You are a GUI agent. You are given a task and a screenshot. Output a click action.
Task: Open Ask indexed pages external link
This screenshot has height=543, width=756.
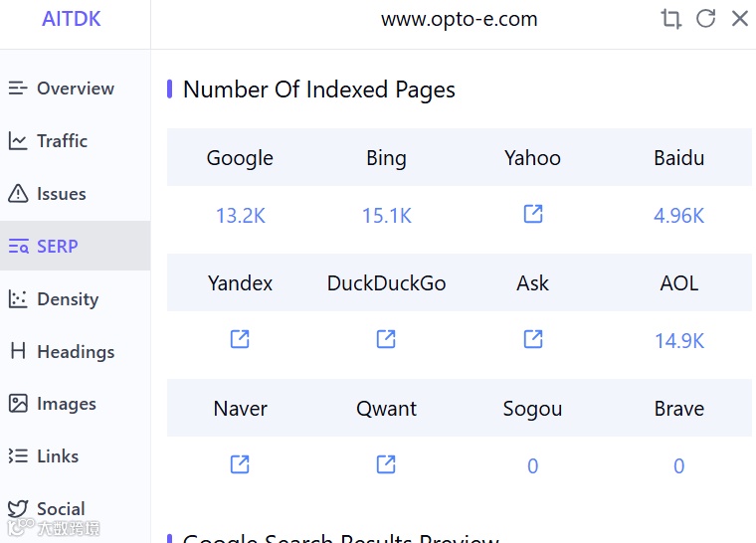pos(533,339)
